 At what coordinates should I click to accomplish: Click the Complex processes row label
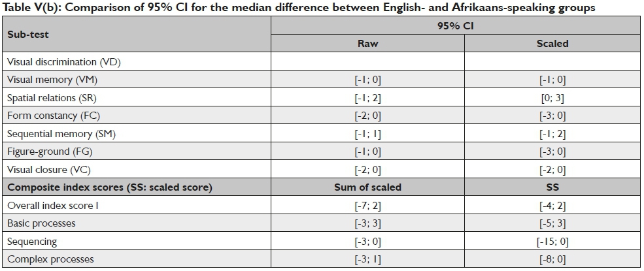pos(50,259)
